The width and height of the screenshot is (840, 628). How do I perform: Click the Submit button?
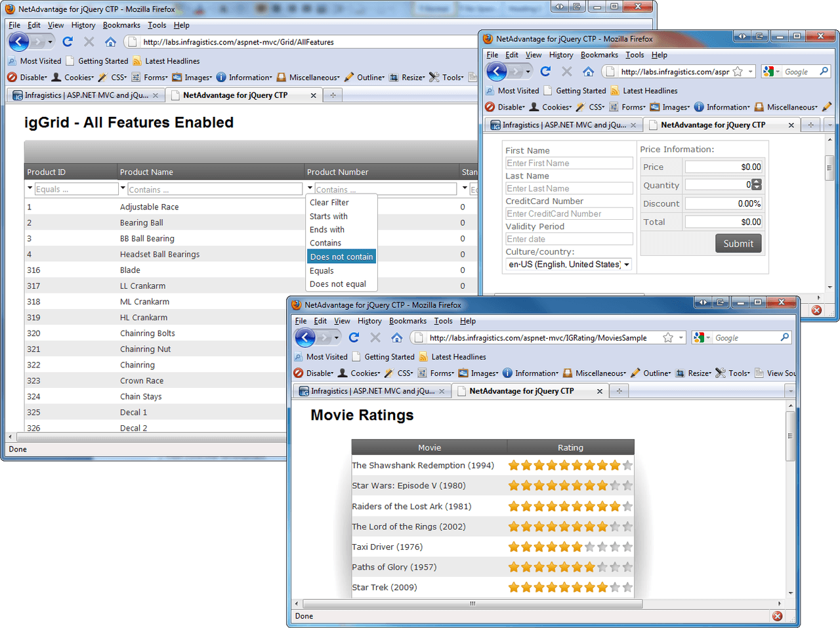click(738, 243)
